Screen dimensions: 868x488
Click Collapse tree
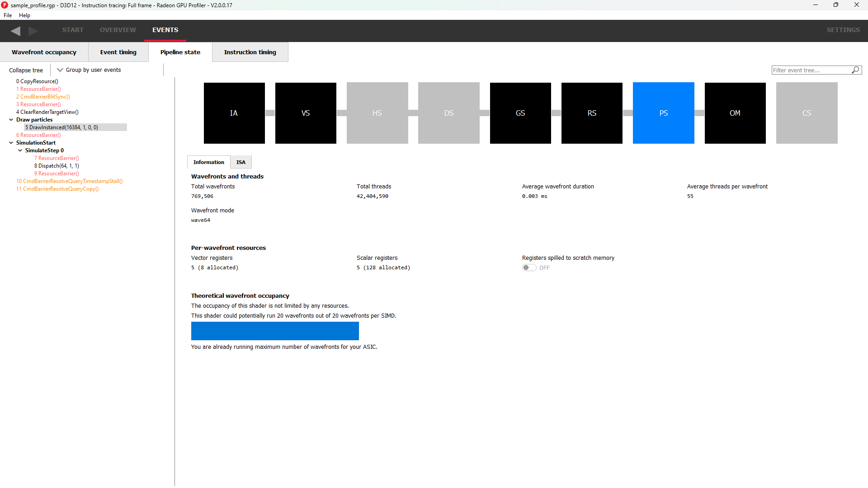[26, 70]
